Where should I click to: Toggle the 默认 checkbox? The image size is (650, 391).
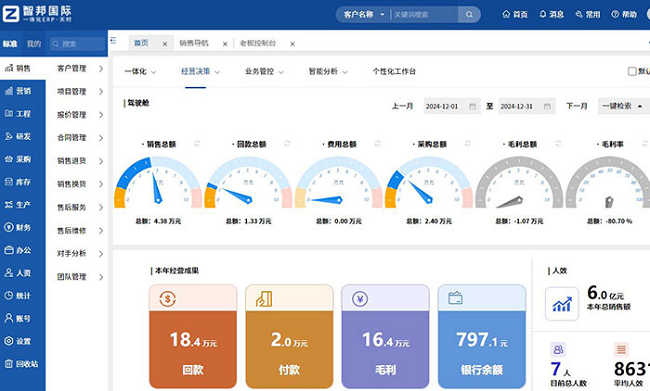point(632,71)
